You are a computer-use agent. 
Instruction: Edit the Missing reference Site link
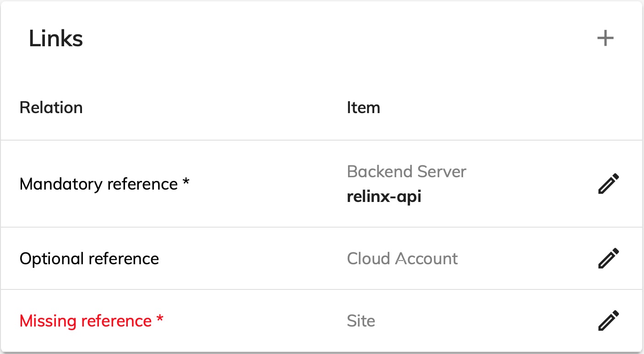click(x=609, y=321)
